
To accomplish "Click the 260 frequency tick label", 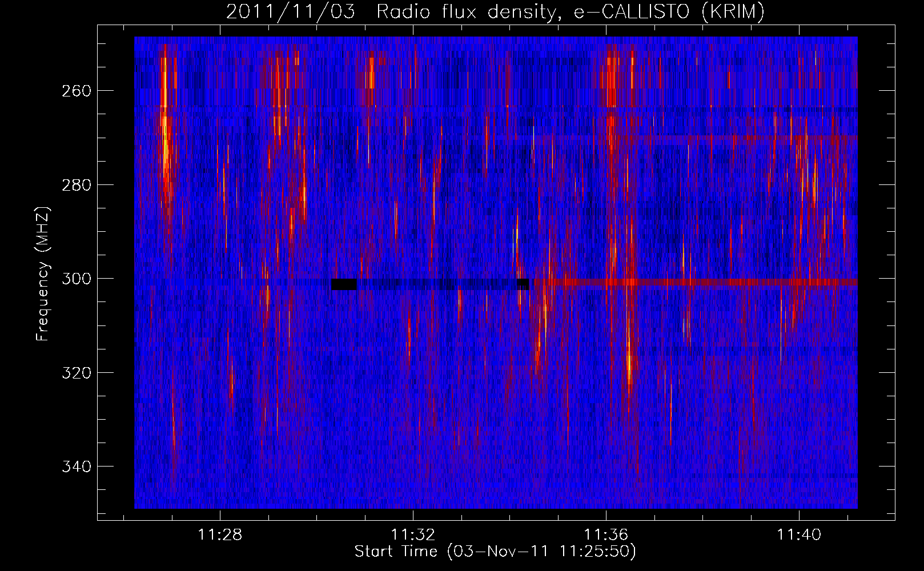I will (76, 91).
